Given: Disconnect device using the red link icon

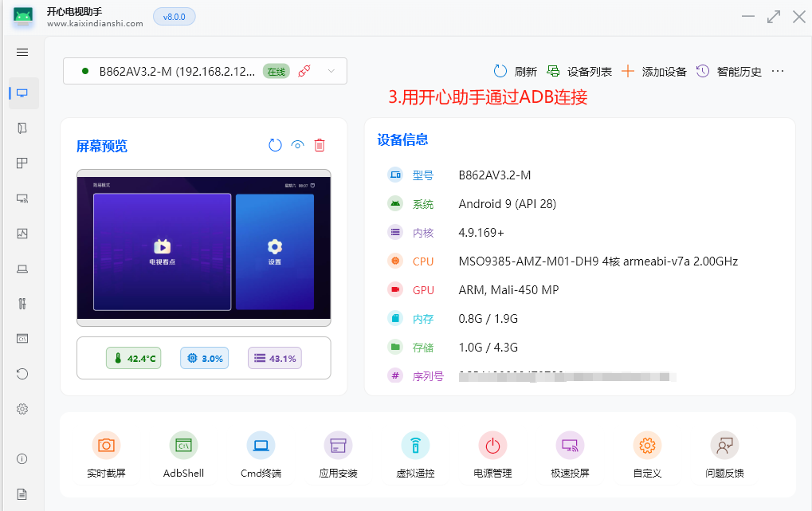Looking at the screenshot, I should (304, 71).
